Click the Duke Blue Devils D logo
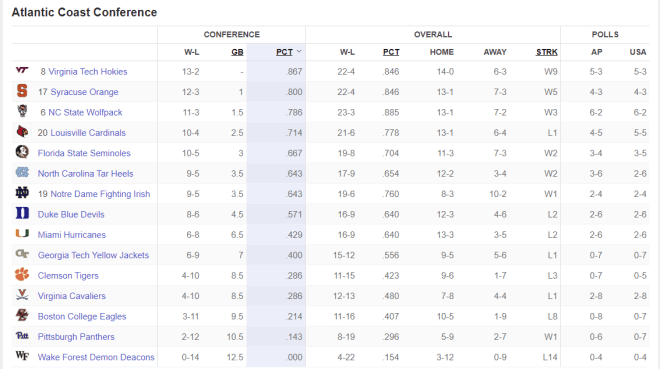The image size is (660, 369). [22, 213]
